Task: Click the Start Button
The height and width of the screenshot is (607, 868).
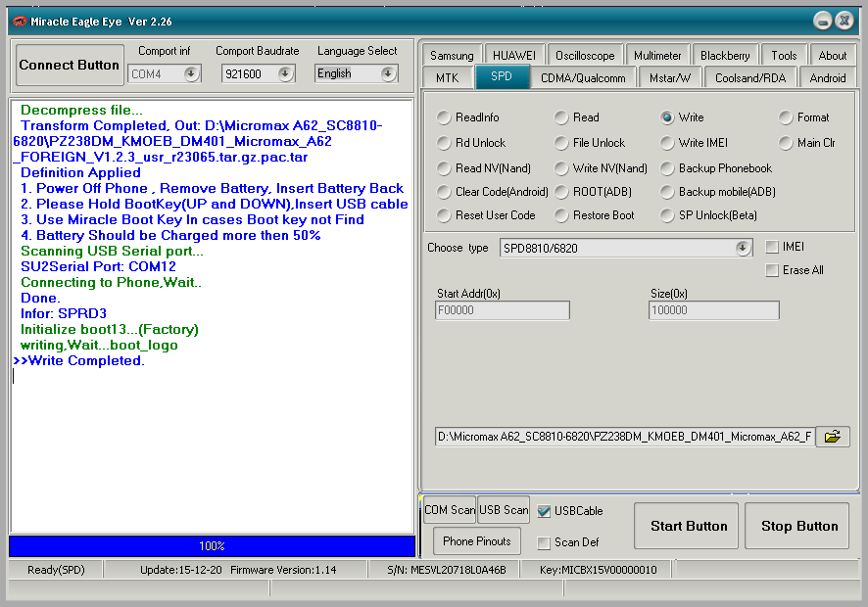Action: (686, 526)
